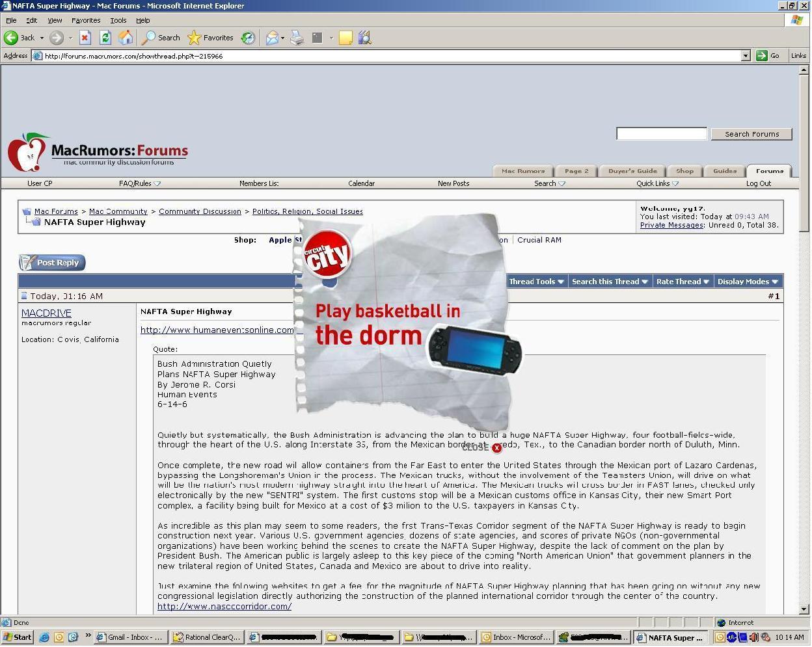Switch to the Guides tab

(725, 171)
